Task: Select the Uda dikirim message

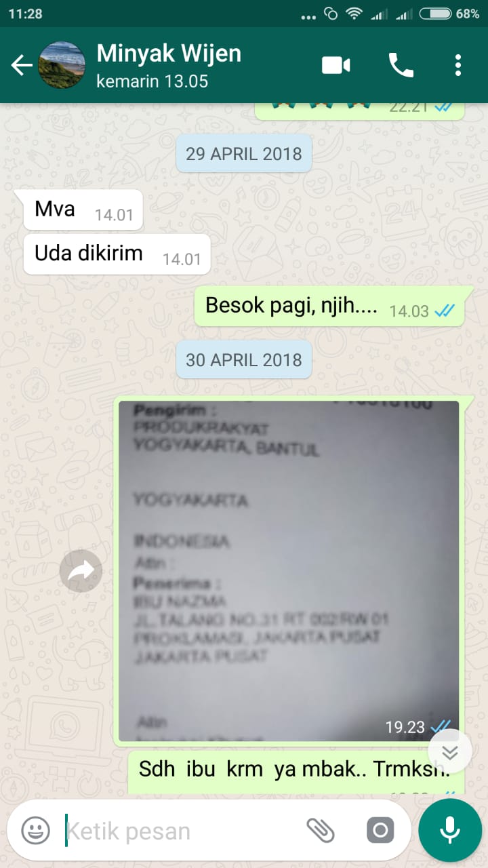Action: pos(117,254)
